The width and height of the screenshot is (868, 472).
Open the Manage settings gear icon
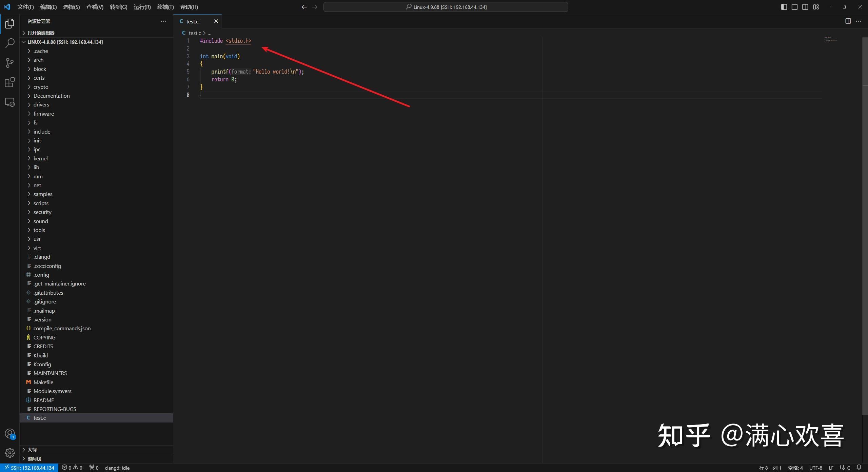click(x=10, y=453)
